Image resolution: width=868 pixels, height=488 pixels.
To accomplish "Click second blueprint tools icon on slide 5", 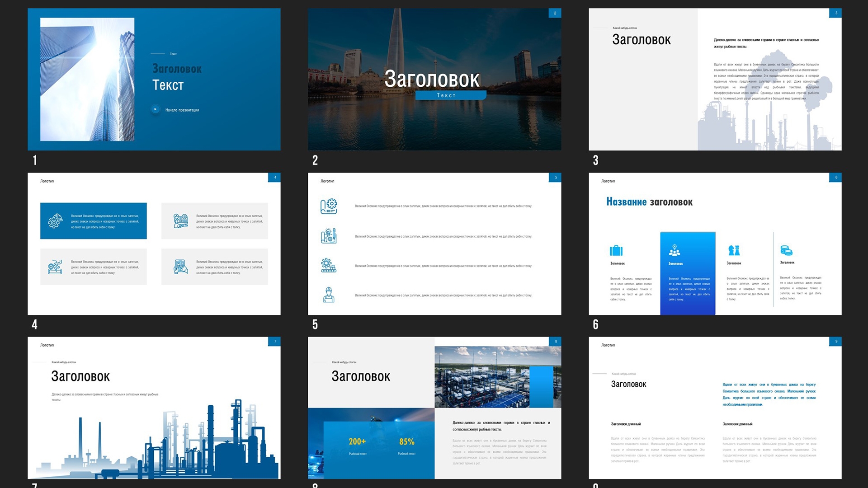I will point(329,236).
